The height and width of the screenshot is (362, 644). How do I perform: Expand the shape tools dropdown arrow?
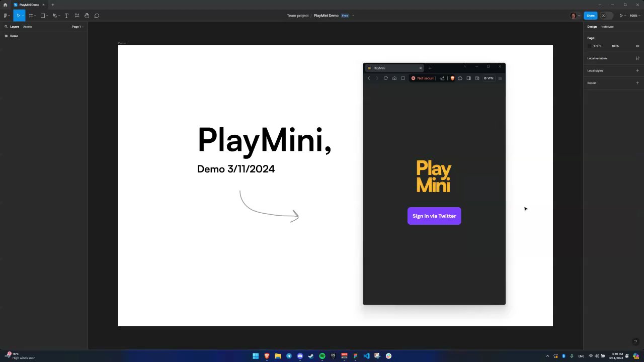47,16
